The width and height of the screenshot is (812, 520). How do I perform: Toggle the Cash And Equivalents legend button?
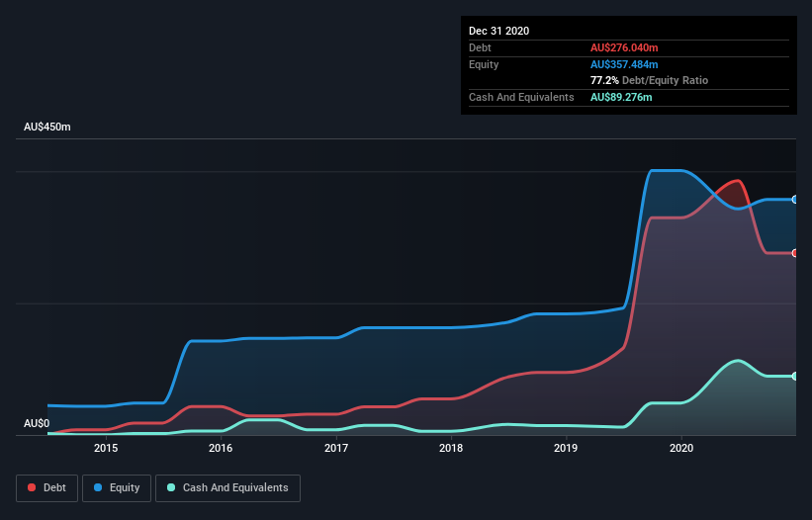point(227,488)
